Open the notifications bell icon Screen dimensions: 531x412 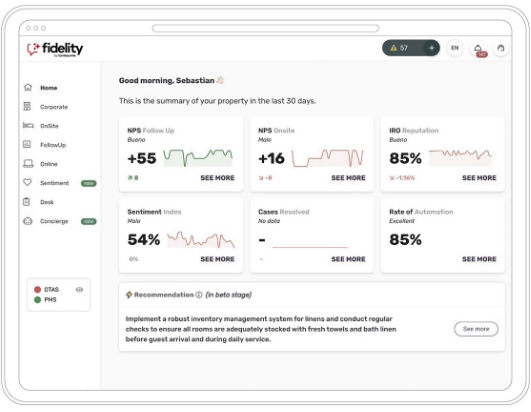(x=478, y=48)
